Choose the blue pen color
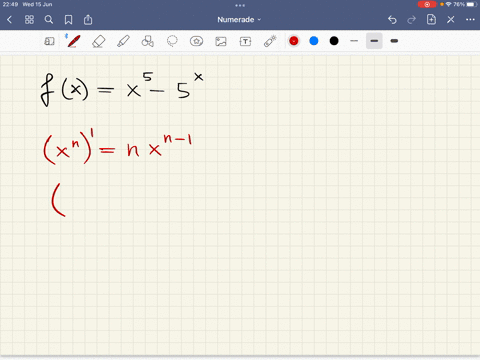Screen dimensions: 480x360 (314, 41)
